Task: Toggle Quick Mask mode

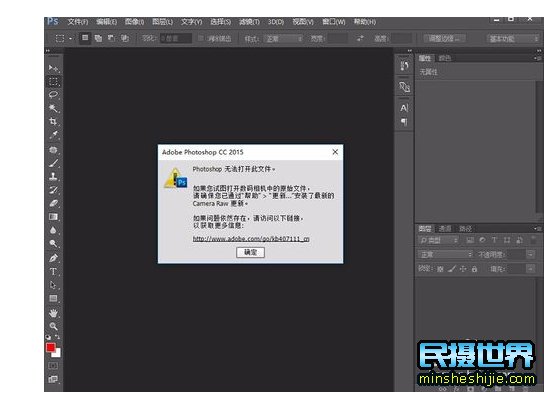Action: 53,366
